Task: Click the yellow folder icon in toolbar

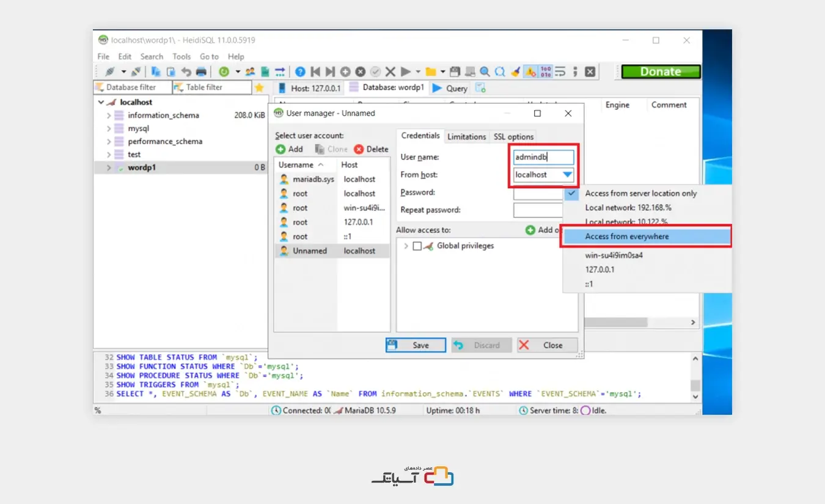Action: (431, 71)
